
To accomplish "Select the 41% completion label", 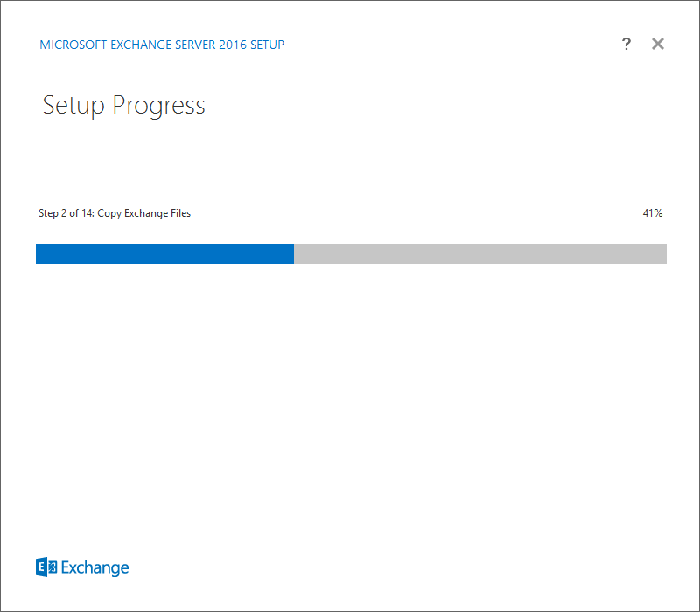I will point(653,212).
